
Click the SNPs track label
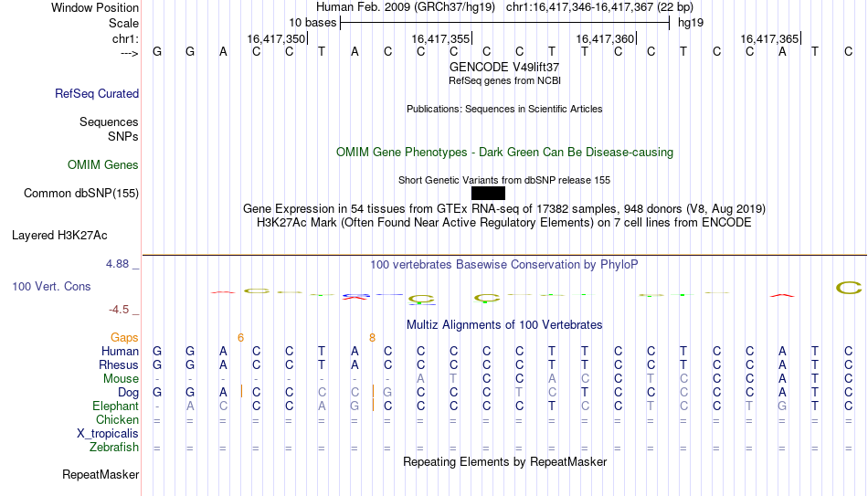(123, 136)
